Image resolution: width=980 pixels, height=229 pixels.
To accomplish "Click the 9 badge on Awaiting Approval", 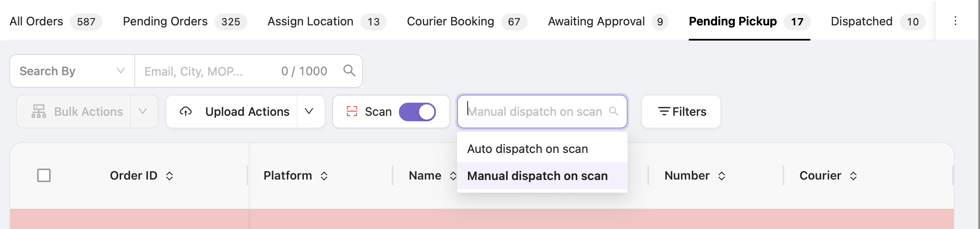I will click(660, 22).
